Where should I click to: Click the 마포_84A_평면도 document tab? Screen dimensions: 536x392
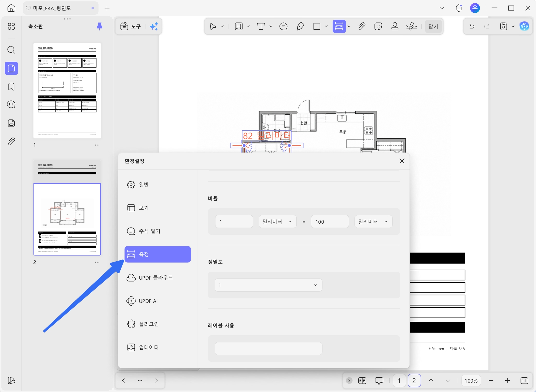tap(61, 8)
